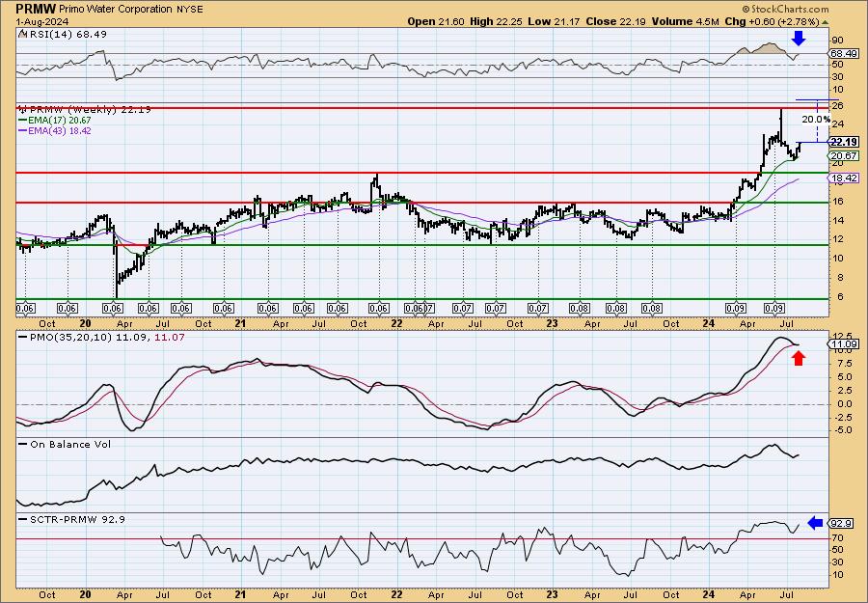Click the line swatch before SCTR-PRMW
This screenshot has width=868, height=603.
(22, 519)
